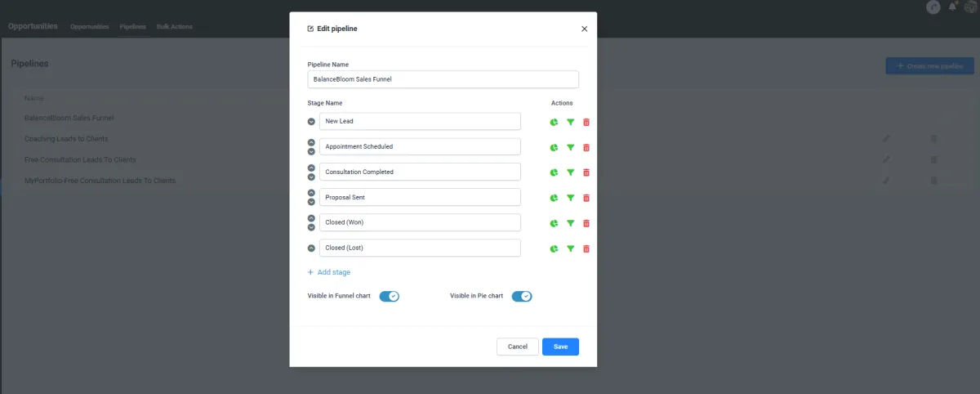Toggle pie chart icon for Appointment Scheduled

(x=554, y=147)
